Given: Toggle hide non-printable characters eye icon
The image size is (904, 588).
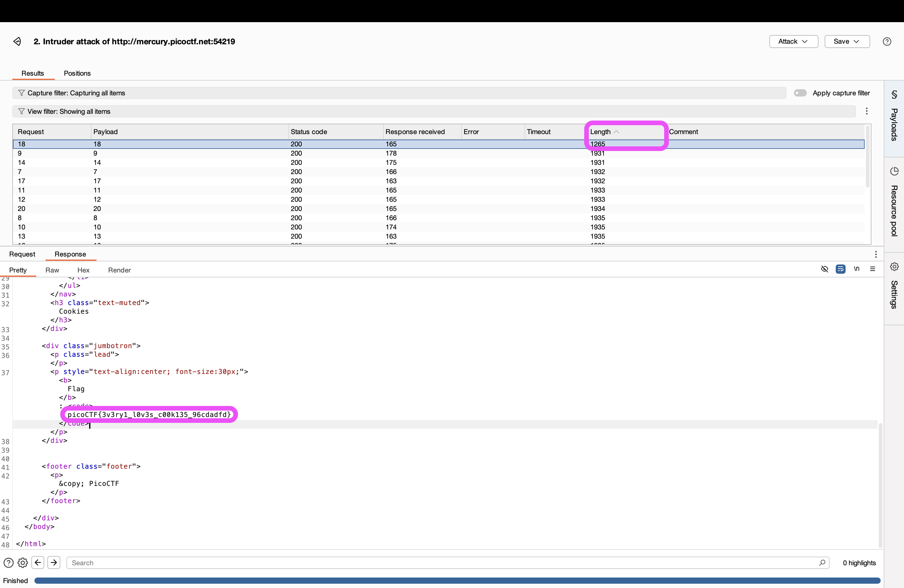Looking at the screenshot, I should coord(825,269).
